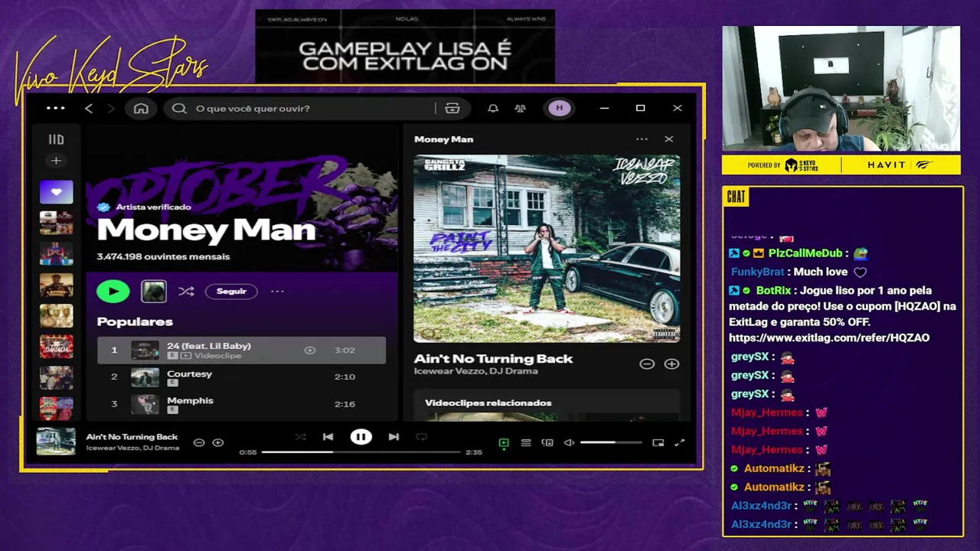Go back using the left arrow
The image size is (980, 551).
click(x=89, y=109)
